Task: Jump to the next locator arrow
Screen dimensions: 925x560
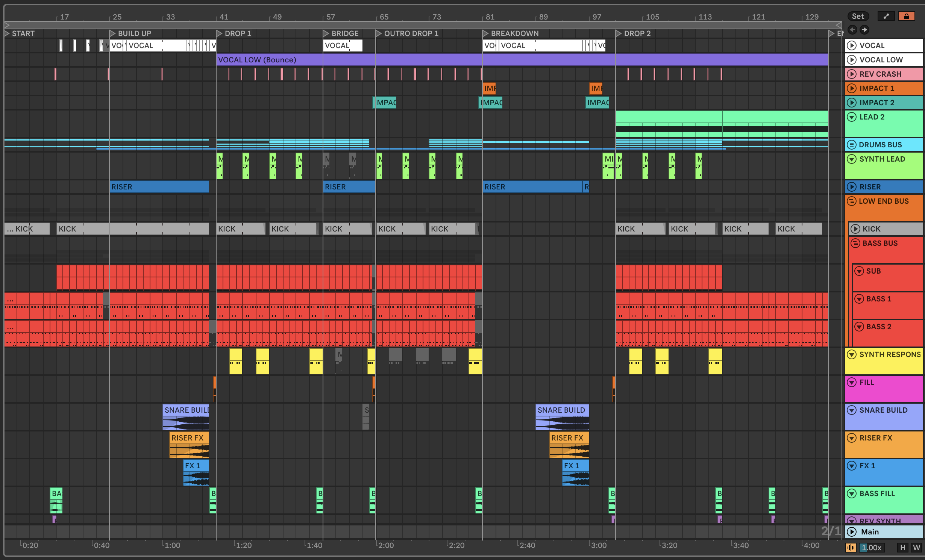Action: coord(864,30)
